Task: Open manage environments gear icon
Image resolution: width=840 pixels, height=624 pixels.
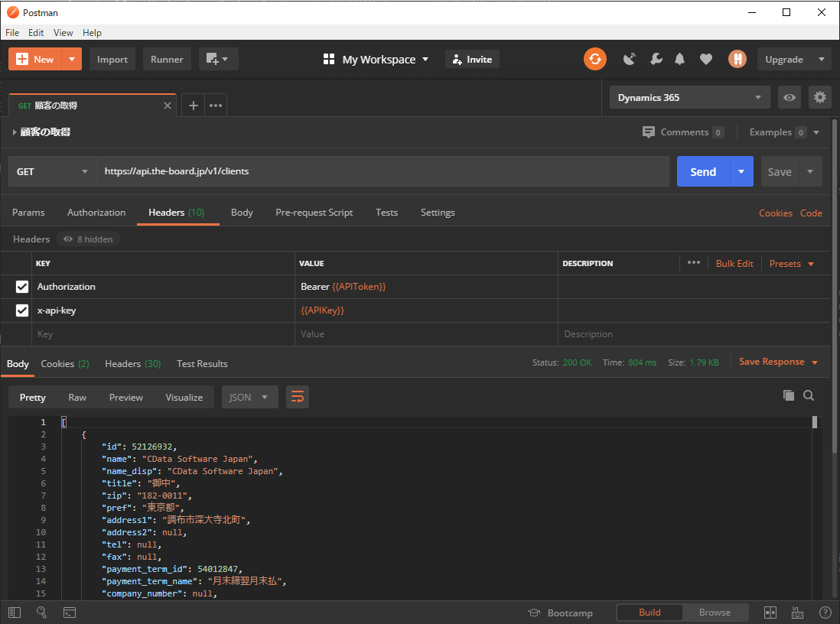Action: pos(820,97)
